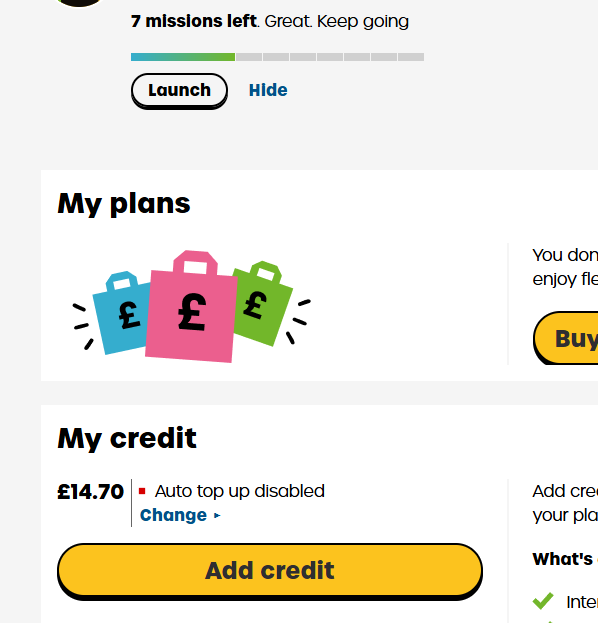Click the red auto top up status indicator
This screenshot has width=598, height=623.
coord(142,491)
